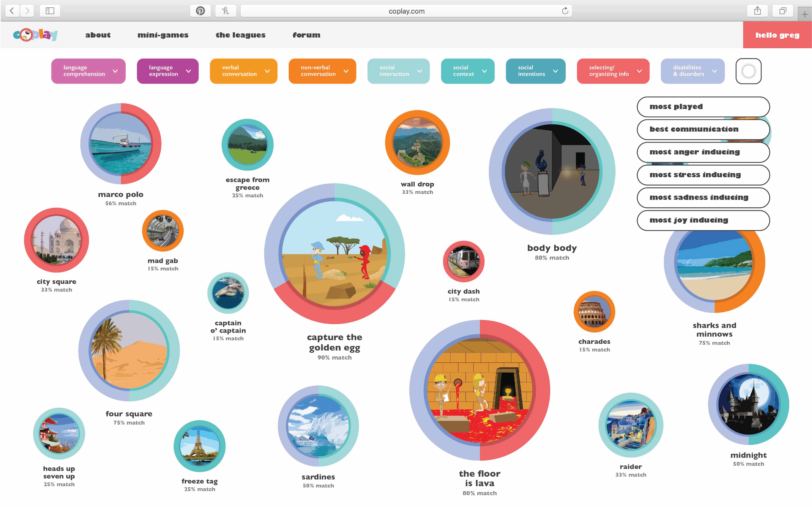Expand the language expression dropdown
The image size is (812, 507).
click(x=167, y=71)
